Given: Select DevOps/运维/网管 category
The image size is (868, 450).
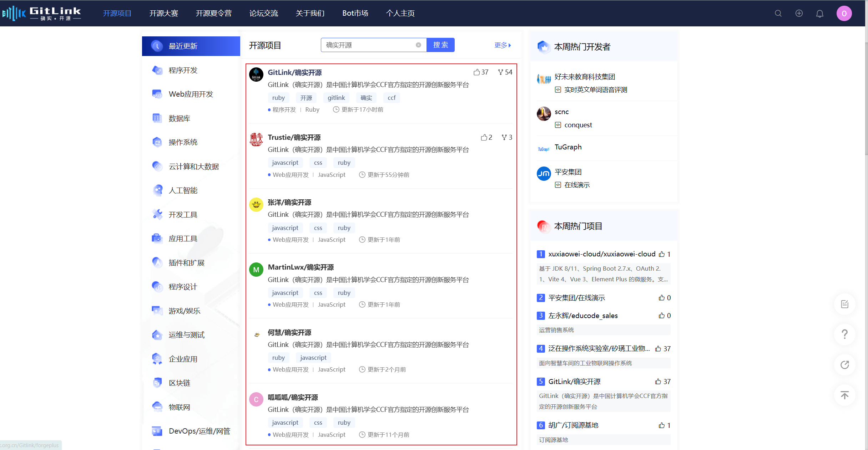Looking at the screenshot, I should point(191,431).
